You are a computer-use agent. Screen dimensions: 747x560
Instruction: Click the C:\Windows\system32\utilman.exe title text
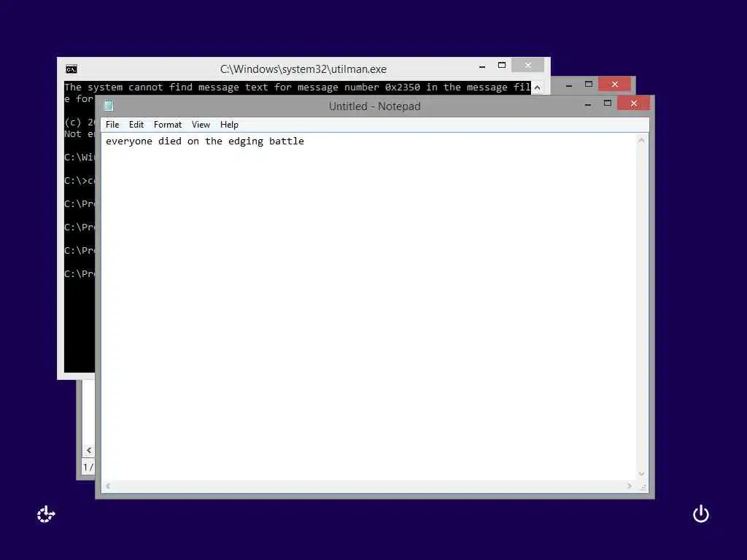coord(303,69)
